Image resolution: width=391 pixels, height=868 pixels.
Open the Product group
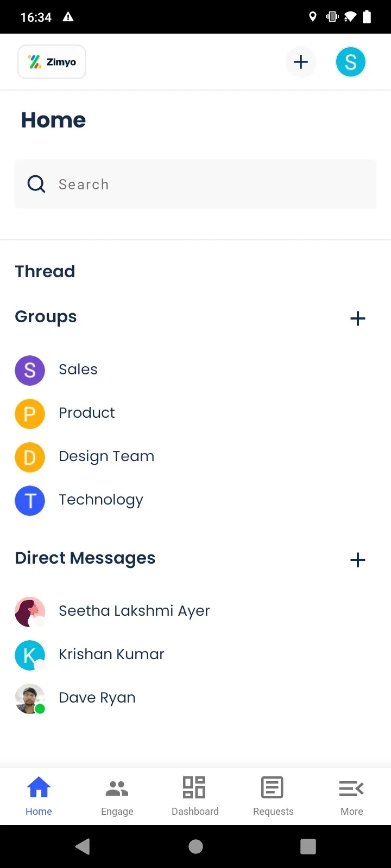click(x=86, y=413)
